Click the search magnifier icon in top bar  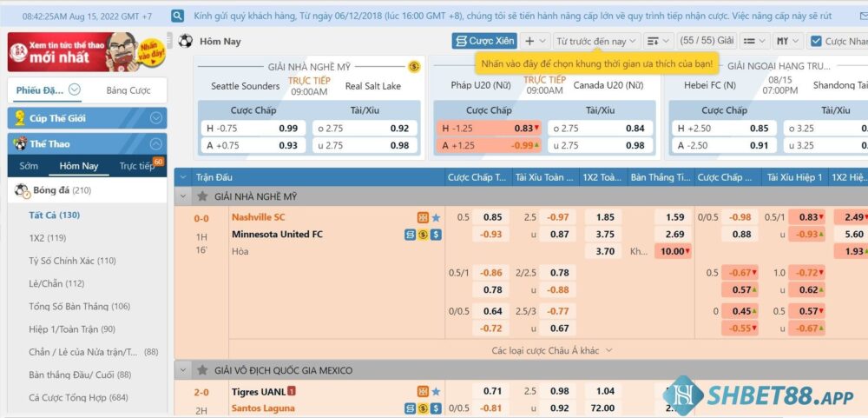pyautogui.click(x=177, y=16)
